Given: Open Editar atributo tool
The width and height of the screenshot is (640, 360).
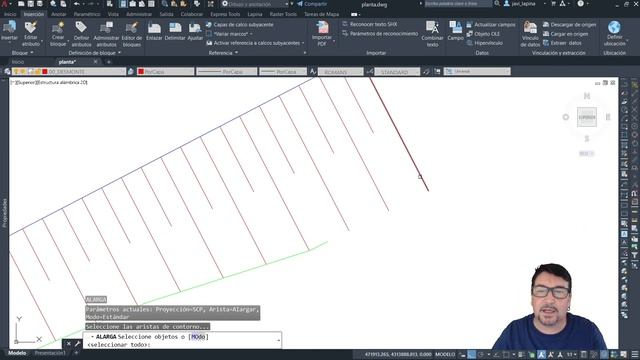Looking at the screenshot, I should pyautogui.click(x=31, y=33).
